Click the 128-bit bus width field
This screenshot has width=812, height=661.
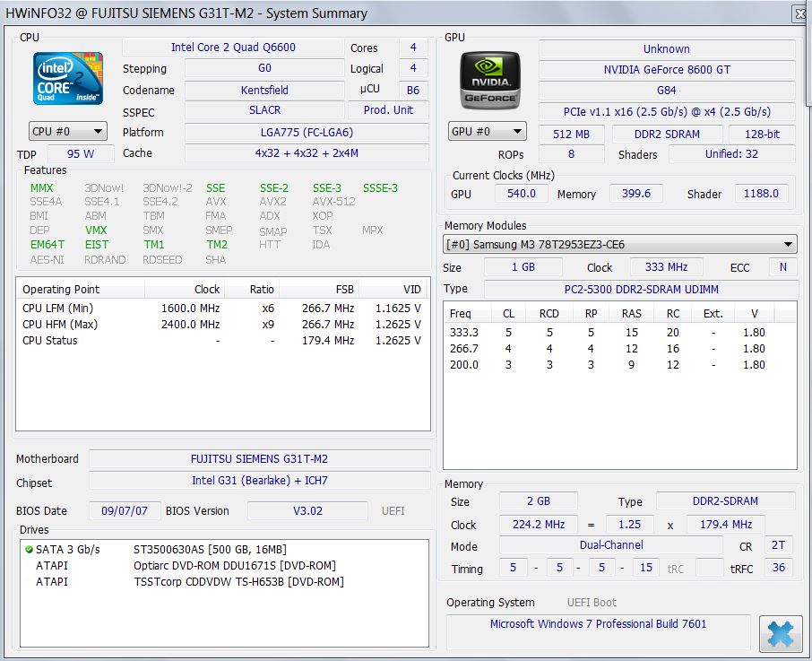[x=762, y=134]
